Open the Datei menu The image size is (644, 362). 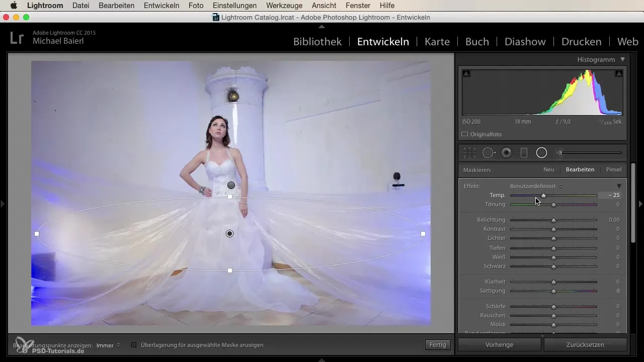(x=82, y=6)
